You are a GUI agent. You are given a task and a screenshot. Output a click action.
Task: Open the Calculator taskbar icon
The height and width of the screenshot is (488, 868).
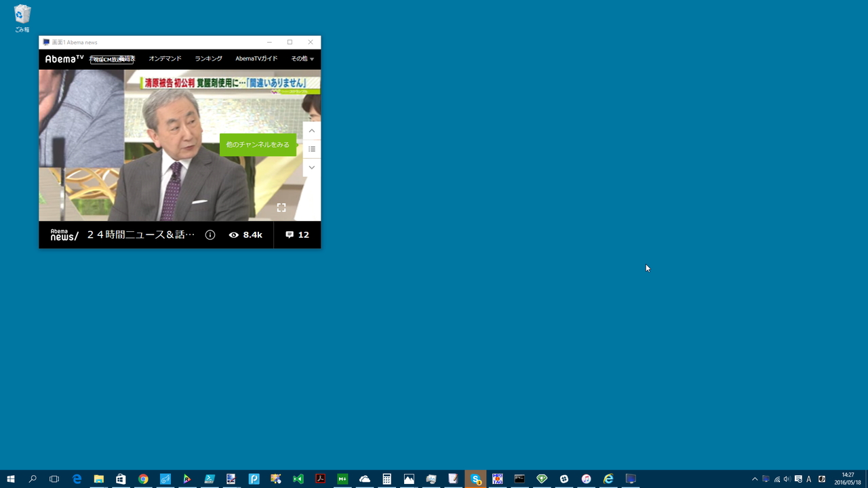387,479
